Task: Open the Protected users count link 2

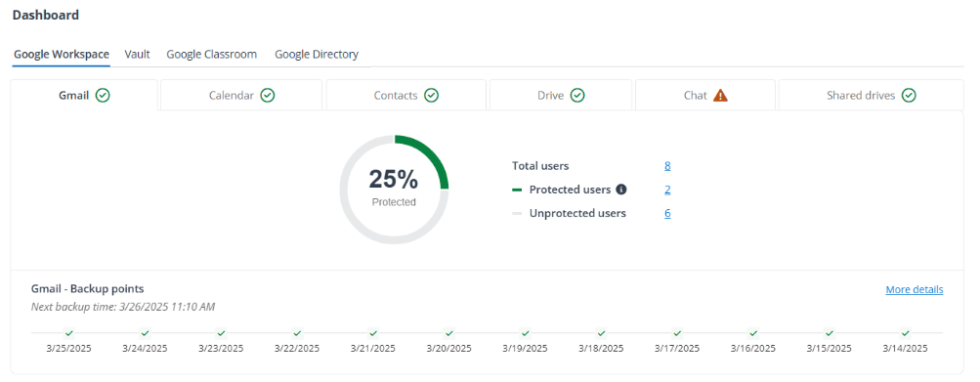Action: click(667, 190)
